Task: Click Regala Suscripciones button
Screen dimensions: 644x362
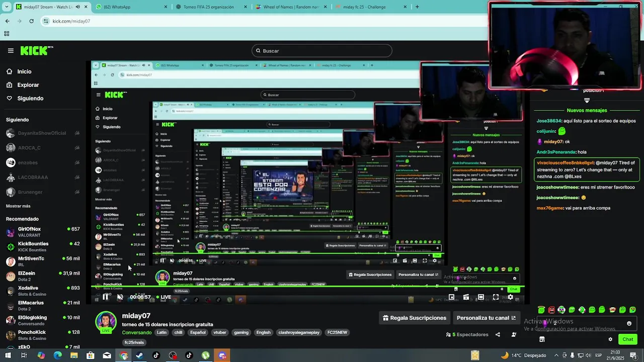Action: [415, 318]
